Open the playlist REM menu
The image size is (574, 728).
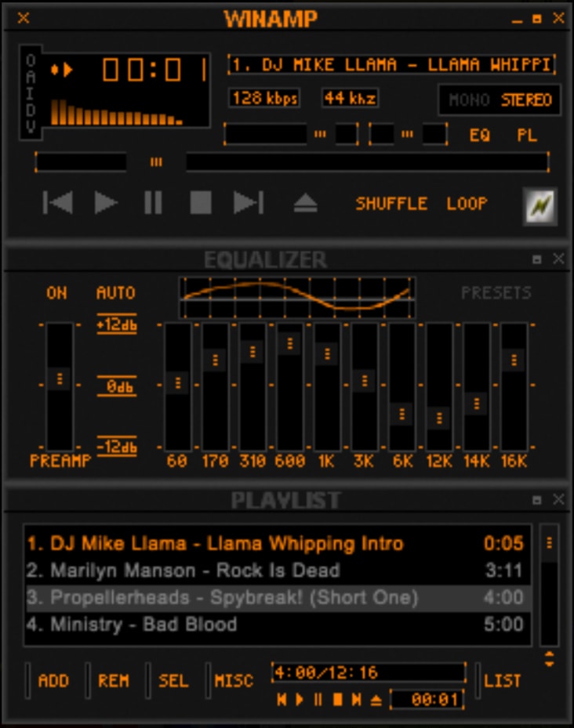click(114, 680)
